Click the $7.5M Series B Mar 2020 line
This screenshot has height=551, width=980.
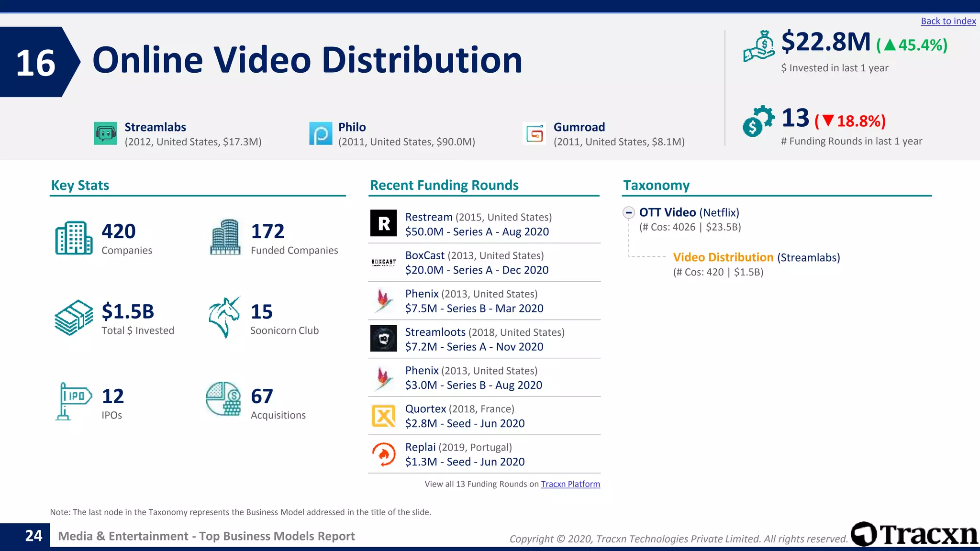(474, 309)
